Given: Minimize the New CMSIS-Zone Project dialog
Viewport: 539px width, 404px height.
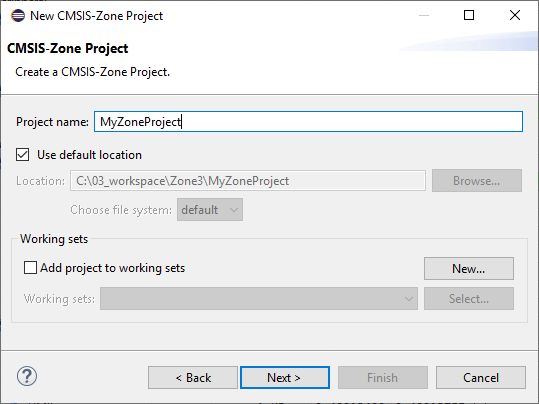Looking at the screenshot, I should tap(424, 15).
